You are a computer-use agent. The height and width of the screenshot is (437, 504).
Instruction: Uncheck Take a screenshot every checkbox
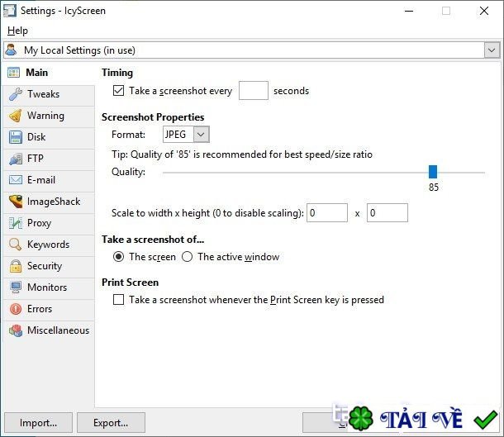click(x=118, y=91)
